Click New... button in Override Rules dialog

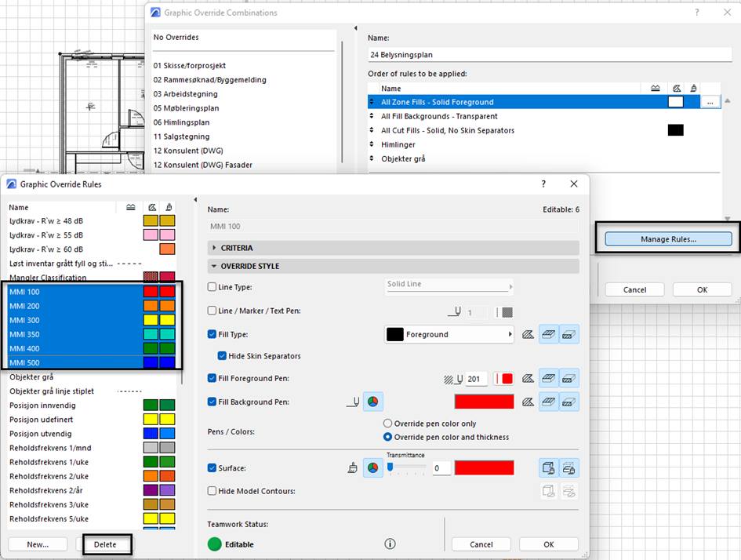(38, 544)
